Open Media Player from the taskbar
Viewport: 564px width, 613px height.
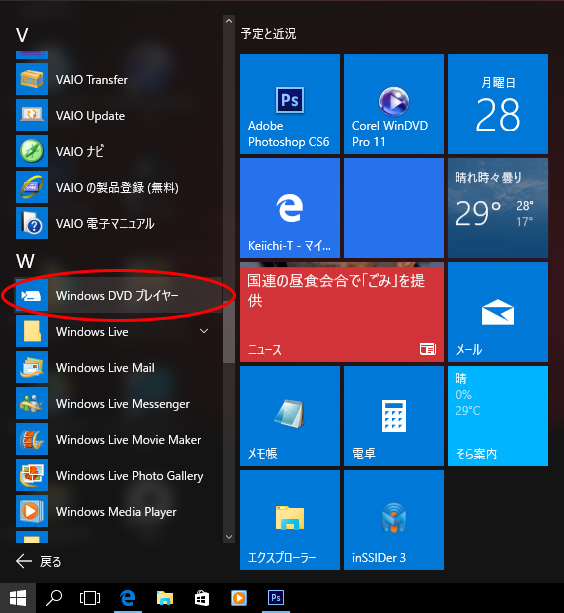point(239,598)
